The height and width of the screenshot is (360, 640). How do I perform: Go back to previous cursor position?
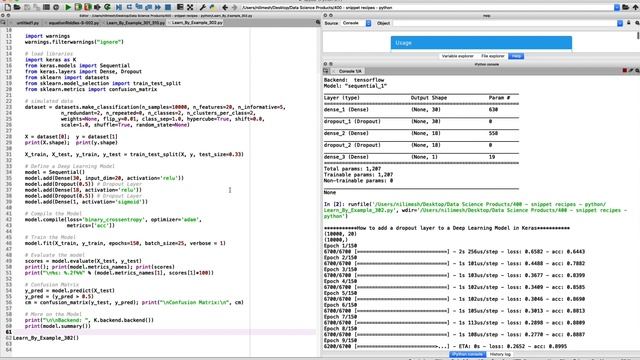point(225,7)
